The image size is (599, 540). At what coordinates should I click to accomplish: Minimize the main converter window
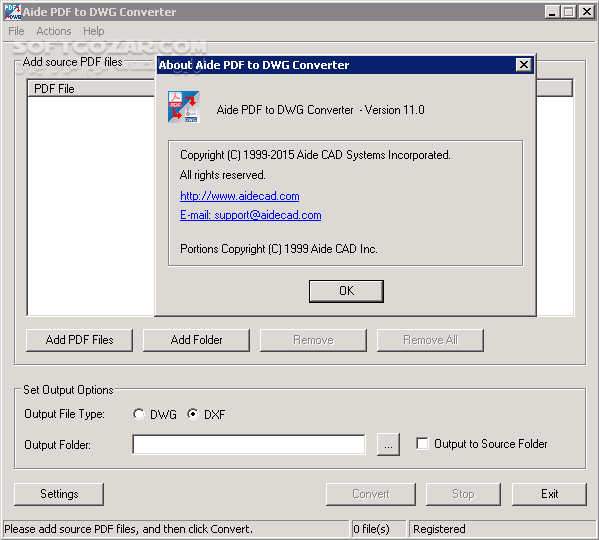(552, 12)
